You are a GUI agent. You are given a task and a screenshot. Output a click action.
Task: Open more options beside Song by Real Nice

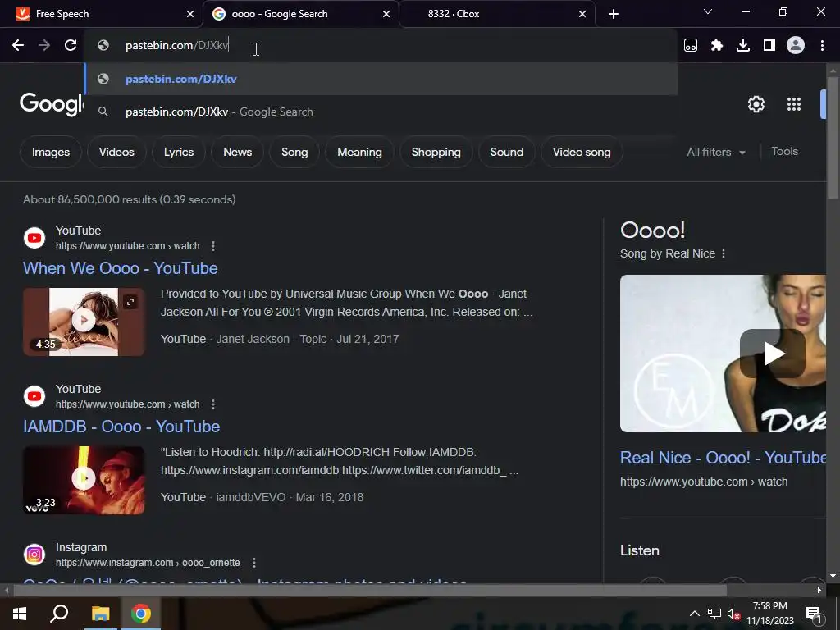click(724, 254)
